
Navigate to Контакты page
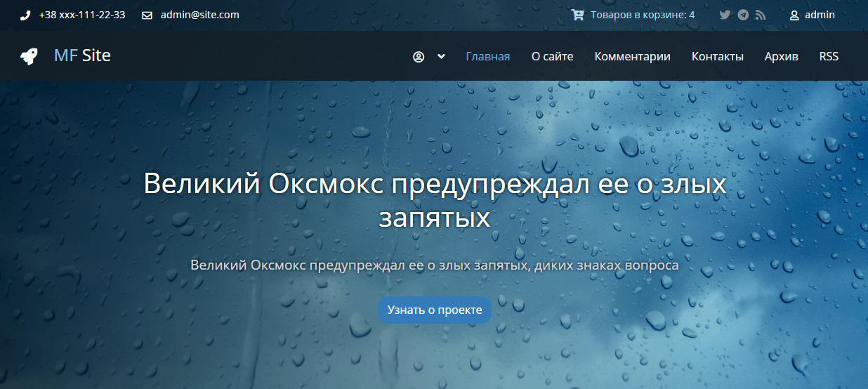click(717, 57)
